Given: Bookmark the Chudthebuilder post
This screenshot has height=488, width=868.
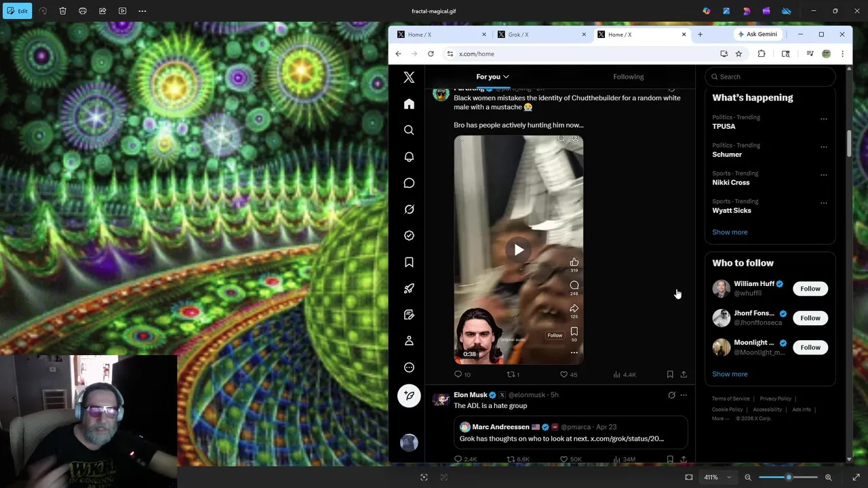Looking at the screenshot, I should tap(670, 374).
